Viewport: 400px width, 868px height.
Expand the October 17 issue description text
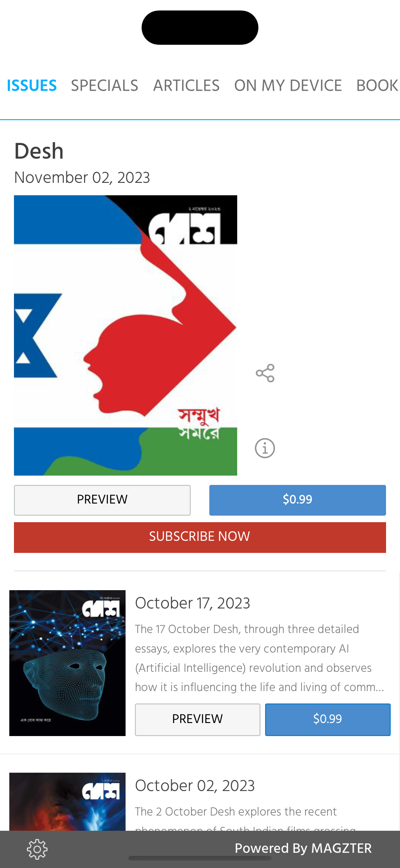pos(259,658)
